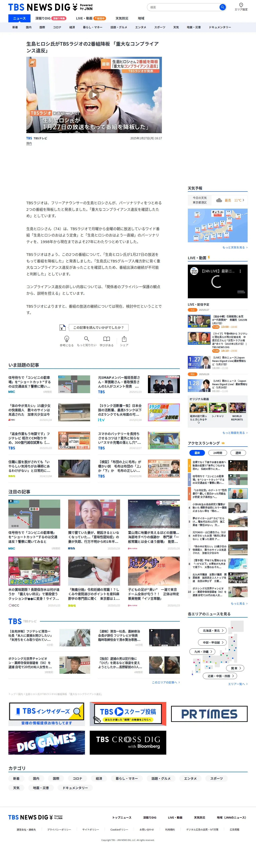256x868 pixels.
Task: Open the プライバシーポリシー footer link
Action: (59, 829)
